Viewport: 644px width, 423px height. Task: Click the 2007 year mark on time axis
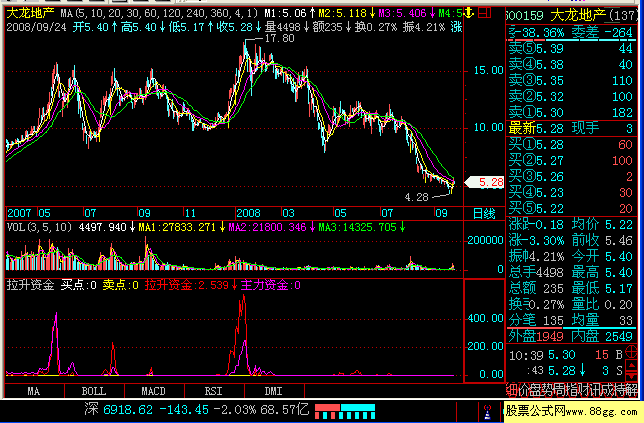point(19,213)
